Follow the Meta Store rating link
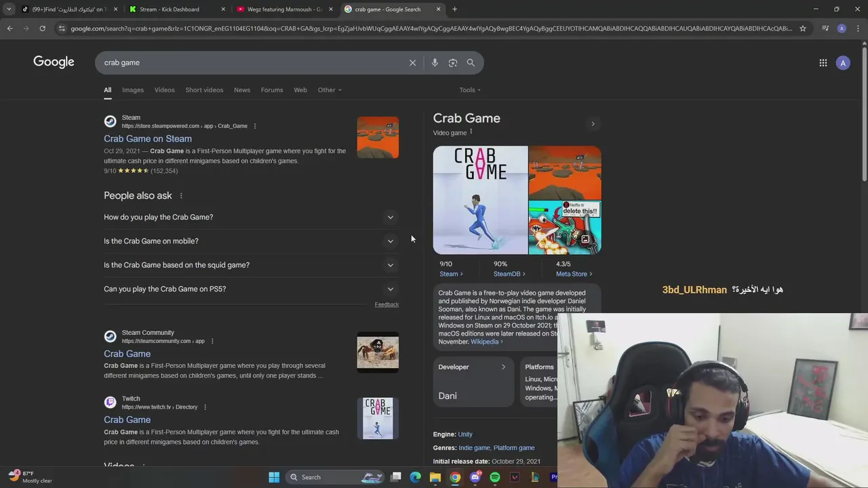The width and height of the screenshot is (868, 488). (x=574, y=274)
